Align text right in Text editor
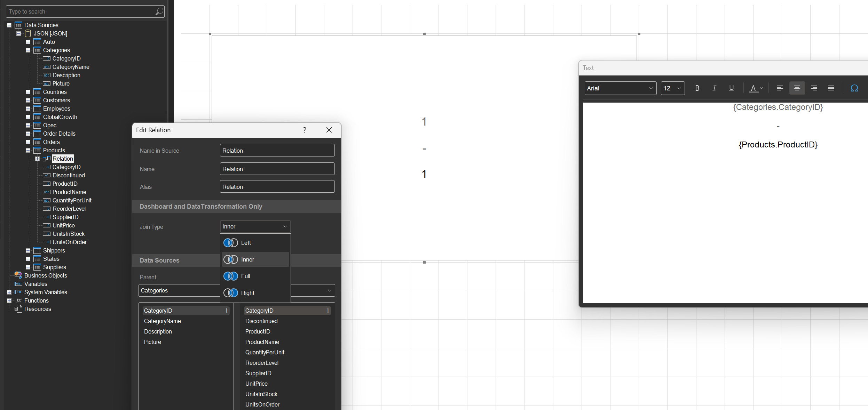Image resolution: width=868 pixels, height=410 pixels. tap(814, 88)
